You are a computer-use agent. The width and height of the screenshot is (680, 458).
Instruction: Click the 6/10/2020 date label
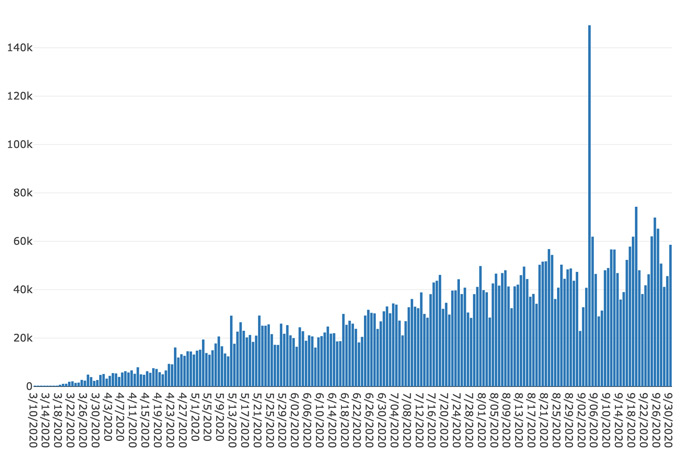(x=320, y=419)
